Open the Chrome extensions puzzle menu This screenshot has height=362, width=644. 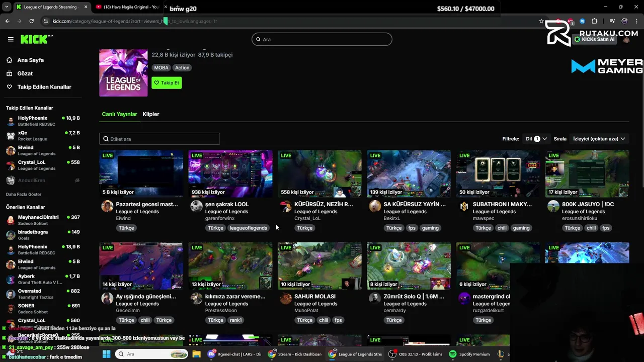coord(594,21)
